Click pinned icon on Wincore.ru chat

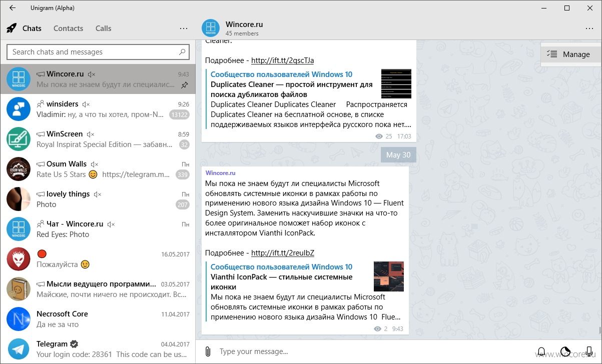point(185,85)
